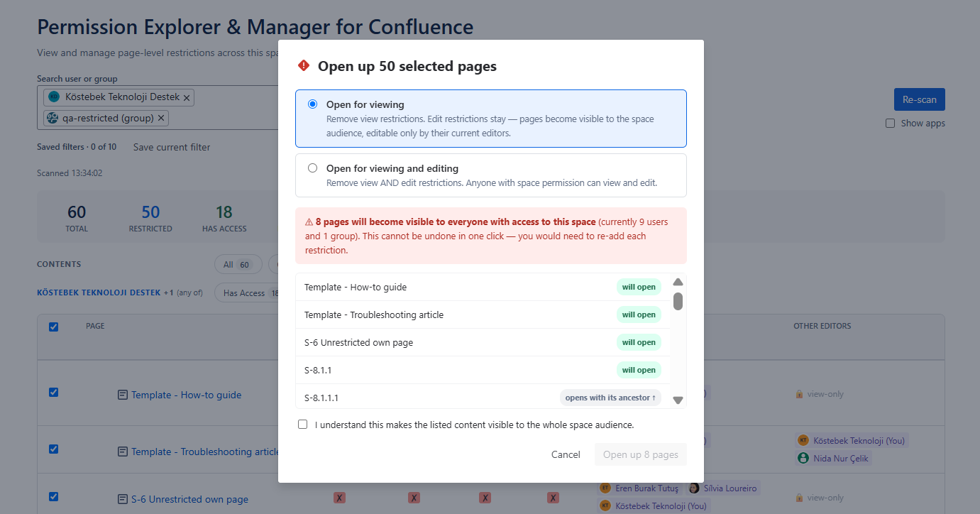Screen dimensions: 980x514
Task: Click the scroll-up arrow of the page list
Action: coord(678,282)
